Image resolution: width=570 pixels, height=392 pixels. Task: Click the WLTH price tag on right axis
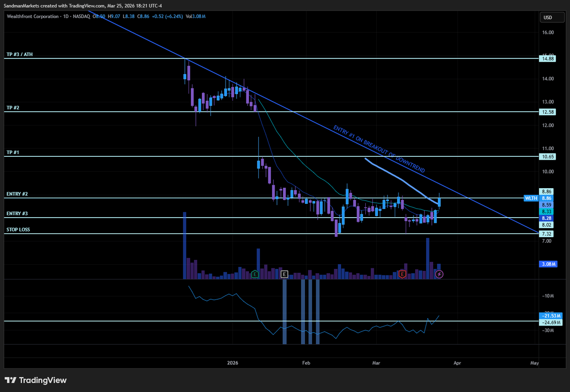point(531,198)
